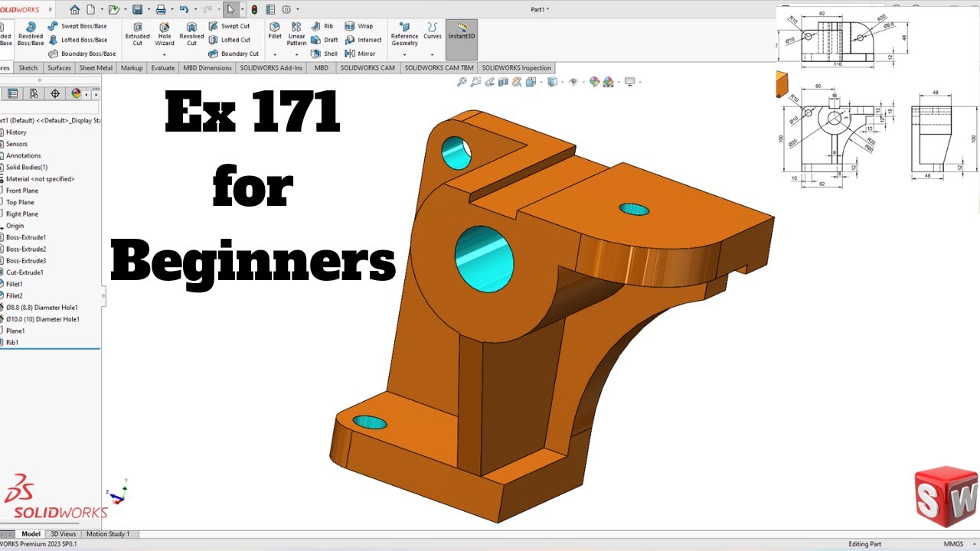The image size is (980, 551).
Task: Select Boss-Extrude1 in the feature tree
Action: tap(26, 237)
